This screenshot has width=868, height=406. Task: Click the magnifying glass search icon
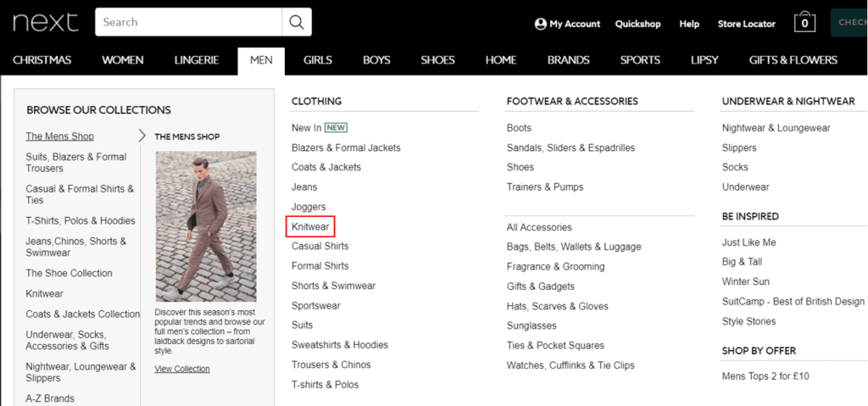pyautogui.click(x=297, y=22)
